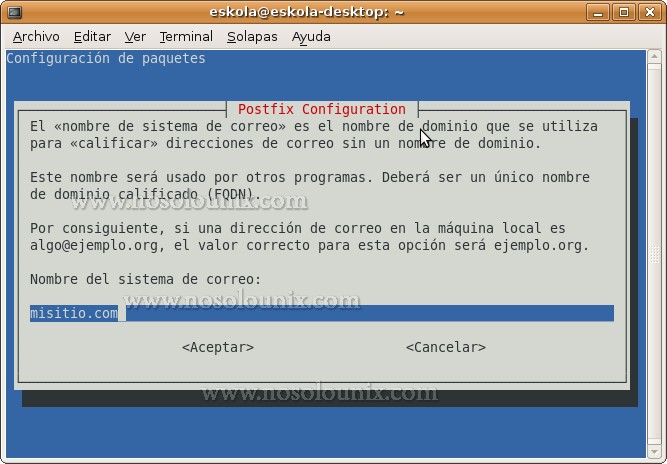Minimize the terminal window
667x464 pixels.
pyautogui.click(x=598, y=12)
